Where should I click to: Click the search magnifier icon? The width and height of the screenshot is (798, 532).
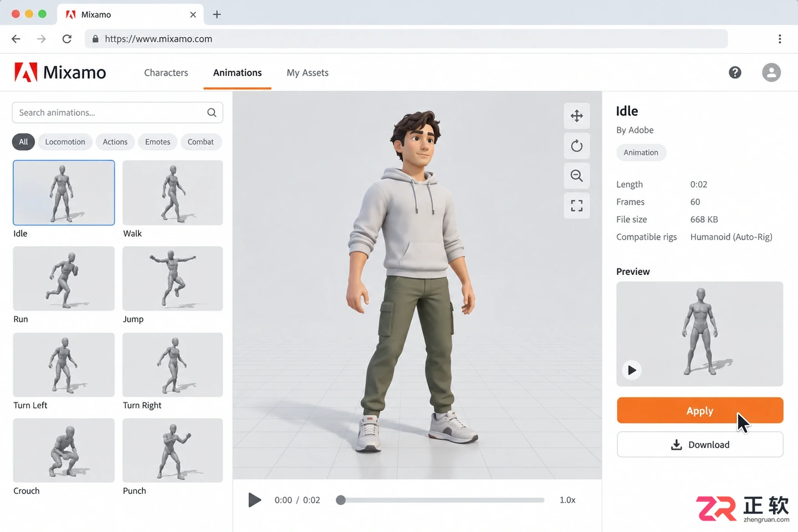[x=212, y=112]
